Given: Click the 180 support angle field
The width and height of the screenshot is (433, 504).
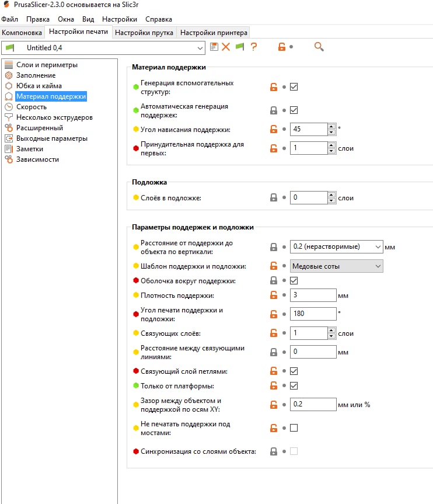Looking at the screenshot, I should pos(313,314).
